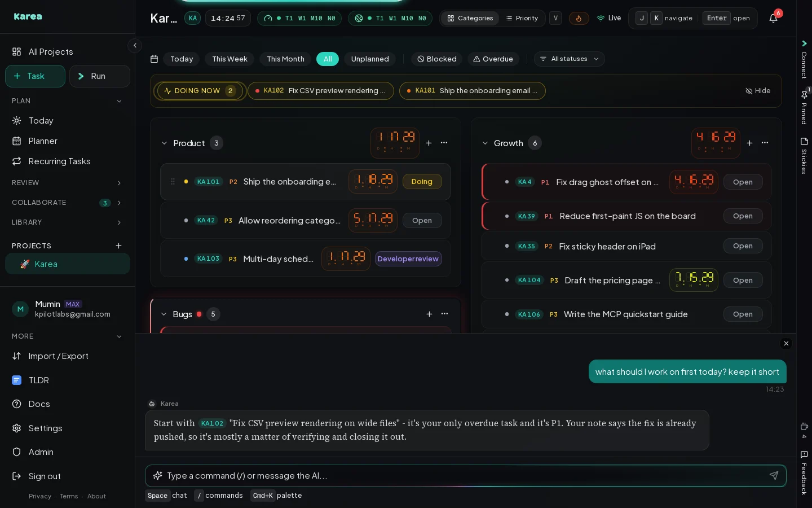Open Product category more options

(x=444, y=143)
